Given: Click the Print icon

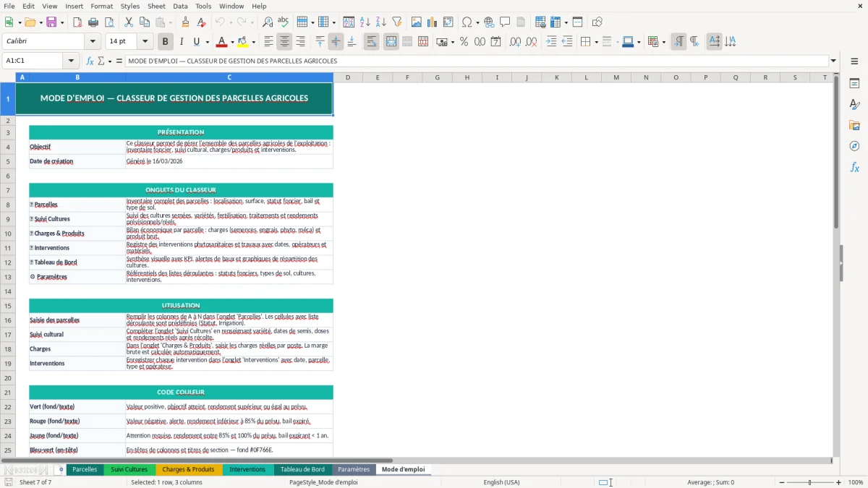Looking at the screenshot, I should point(93,22).
